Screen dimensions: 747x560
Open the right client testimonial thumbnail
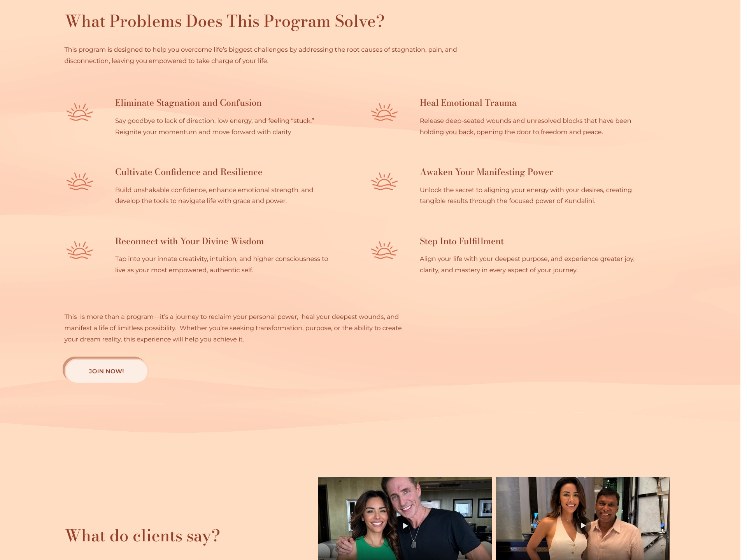583,518
